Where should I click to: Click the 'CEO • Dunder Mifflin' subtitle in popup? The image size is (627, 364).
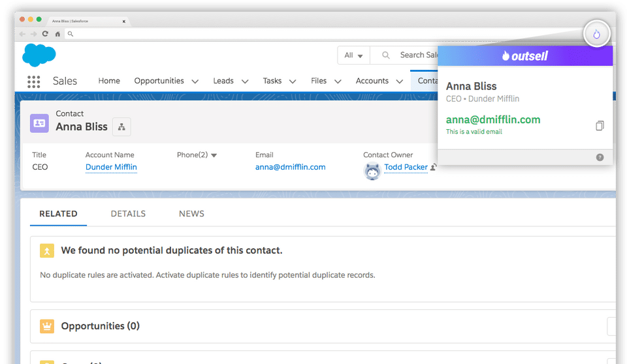(x=483, y=99)
